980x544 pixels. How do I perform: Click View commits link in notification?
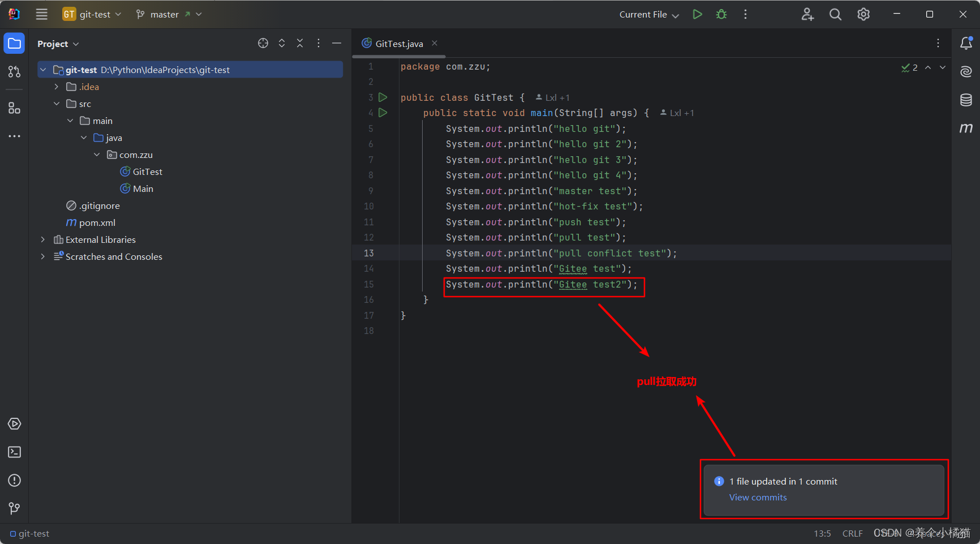pyautogui.click(x=758, y=497)
